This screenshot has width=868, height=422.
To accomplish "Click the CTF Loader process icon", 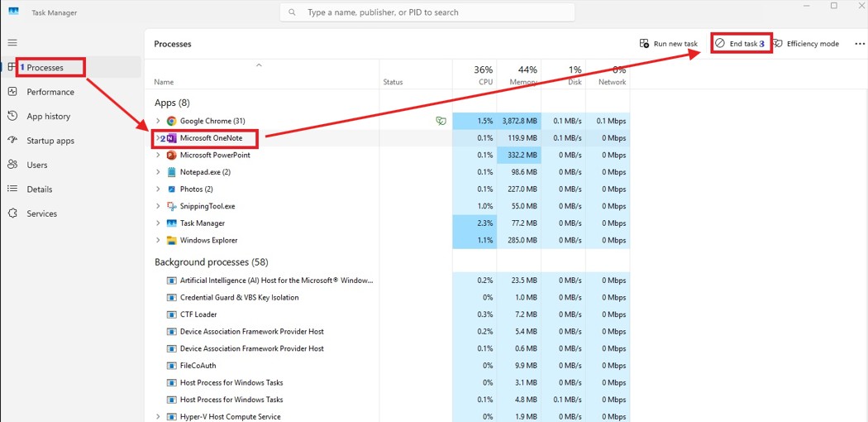I will [x=172, y=314].
